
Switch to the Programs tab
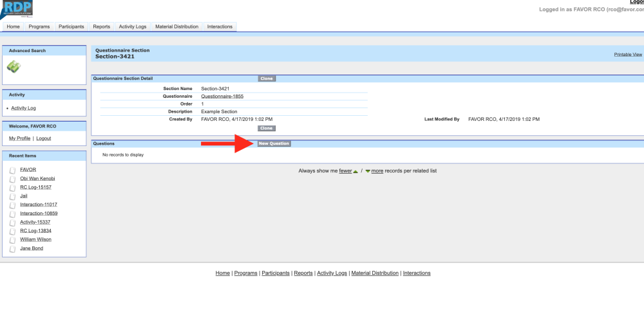pyautogui.click(x=39, y=26)
